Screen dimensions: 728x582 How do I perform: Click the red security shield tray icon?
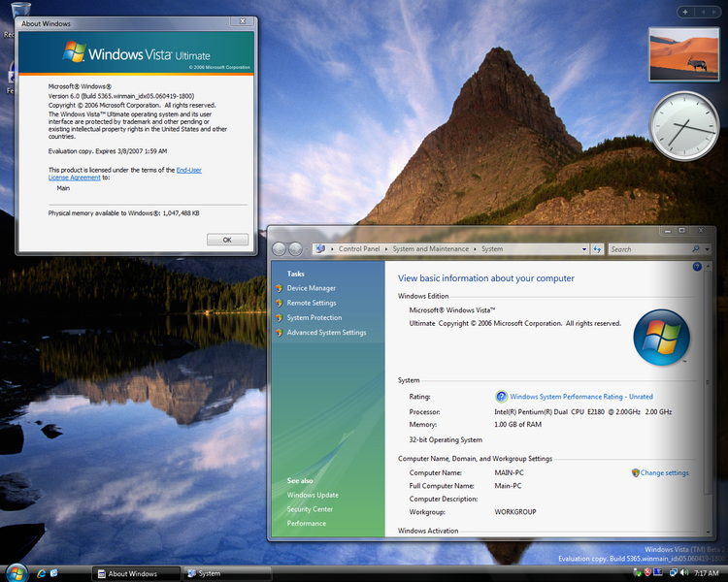647,572
